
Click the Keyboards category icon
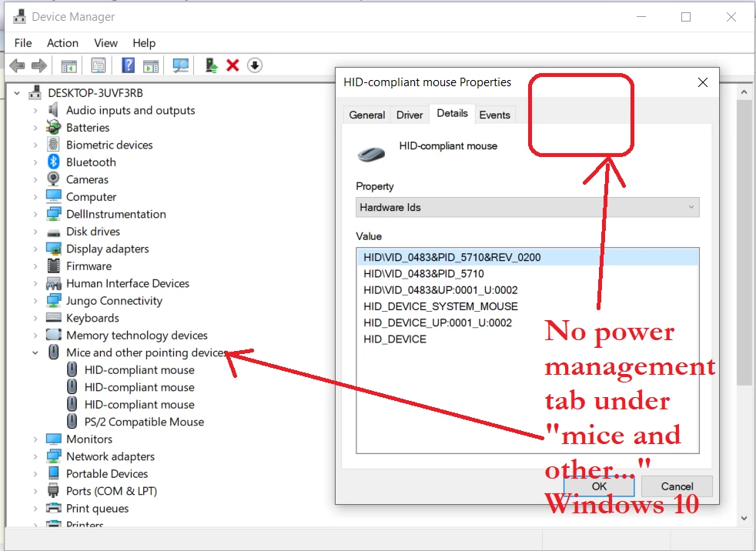[54, 318]
